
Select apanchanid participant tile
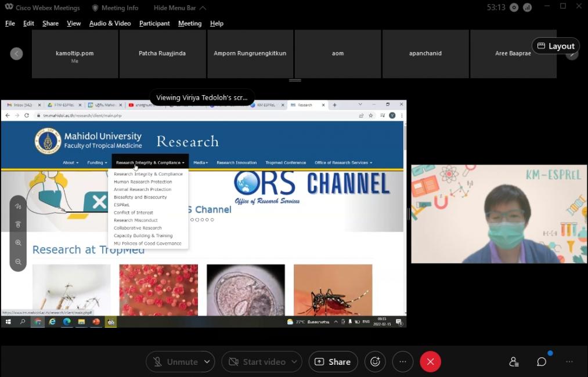[425, 54]
